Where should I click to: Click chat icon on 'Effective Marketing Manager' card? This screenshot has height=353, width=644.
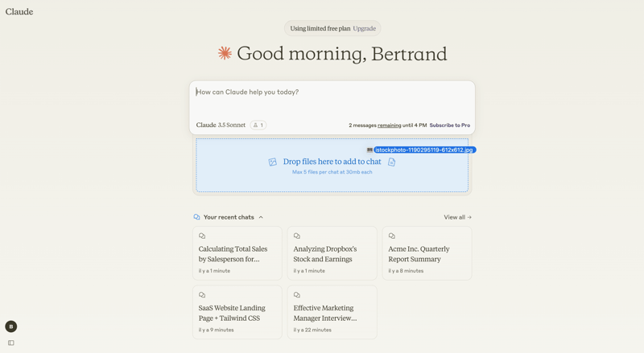point(297,295)
